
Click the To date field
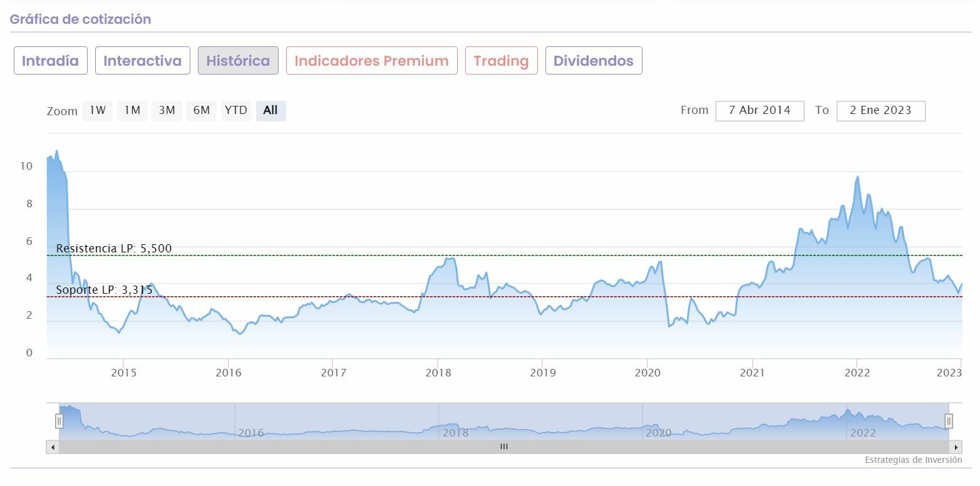coord(880,110)
